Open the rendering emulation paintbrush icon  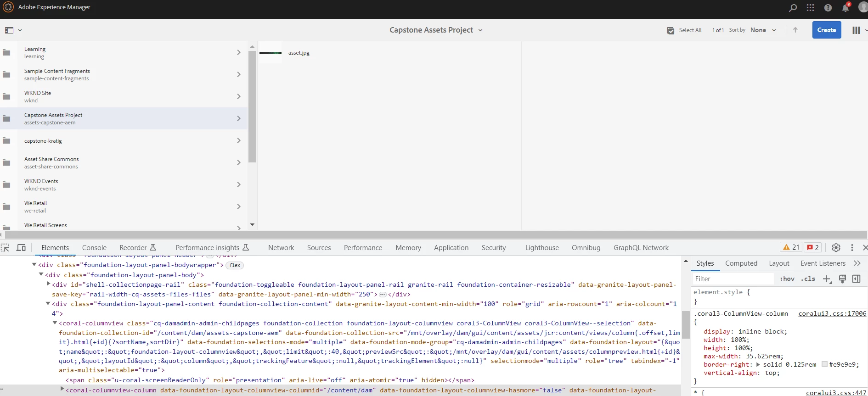[842, 279]
